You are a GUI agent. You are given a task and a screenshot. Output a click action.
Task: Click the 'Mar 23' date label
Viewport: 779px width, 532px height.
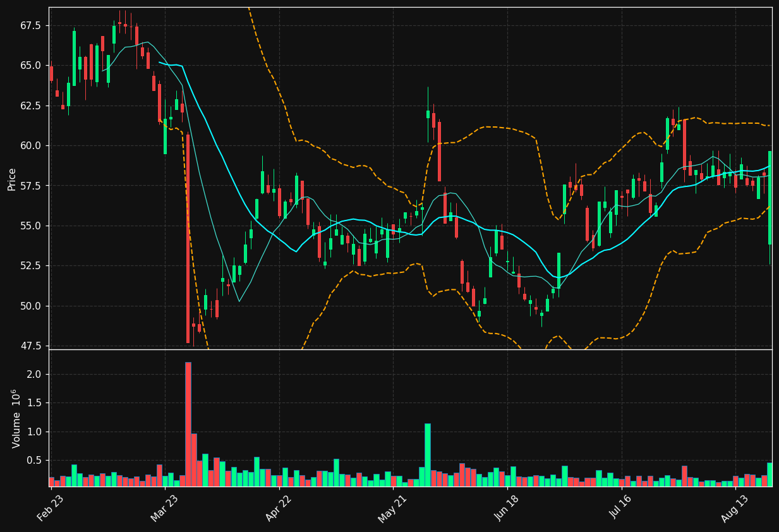[164, 509]
